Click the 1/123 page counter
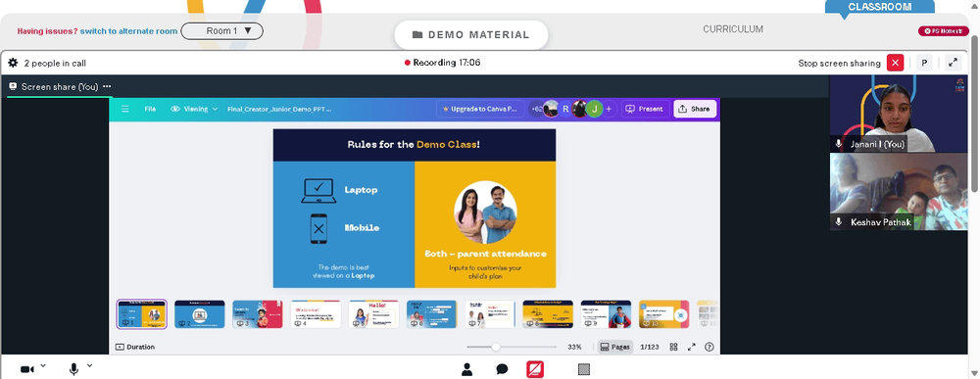The image size is (980, 379). pyautogui.click(x=650, y=347)
